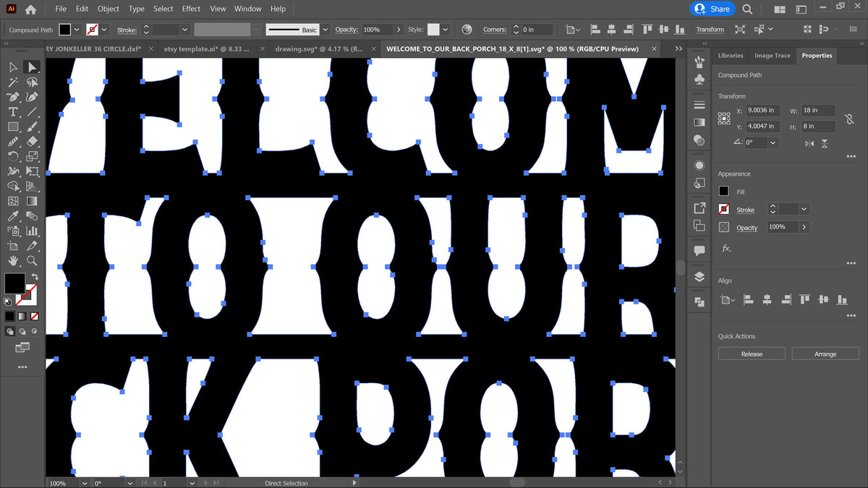Image resolution: width=868 pixels, height=488 pixels.
Task: Open Align To dropdown in Properties panel
Action: (726, 299)
